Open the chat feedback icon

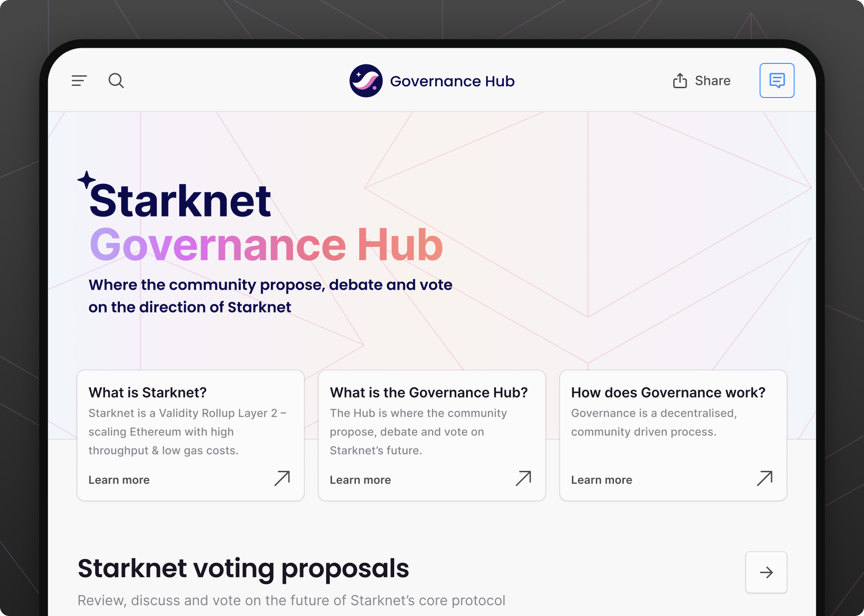[777, 80]
